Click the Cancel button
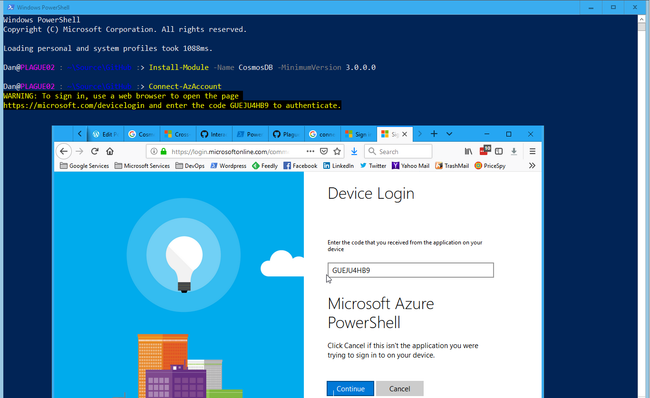 [400, 388]
